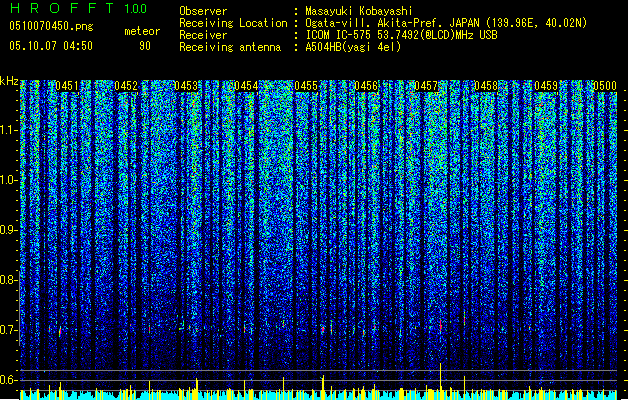Click the red meteor echo below 0457
Image resolution: width=629 pixels, height=400 pixels.
click(440, 326)
